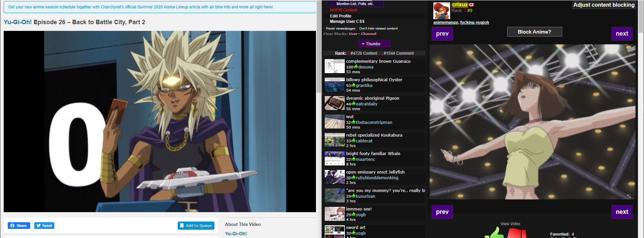Open the crixuz username link
Screen dimensions: 644x238
(x=460, y=5)
